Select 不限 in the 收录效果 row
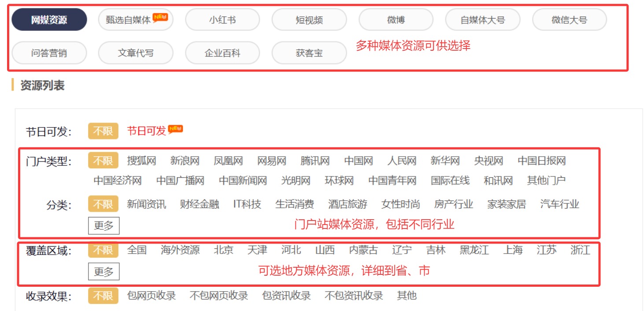The width and height of the screenshot is (644, 311). [x=103, y=296]
